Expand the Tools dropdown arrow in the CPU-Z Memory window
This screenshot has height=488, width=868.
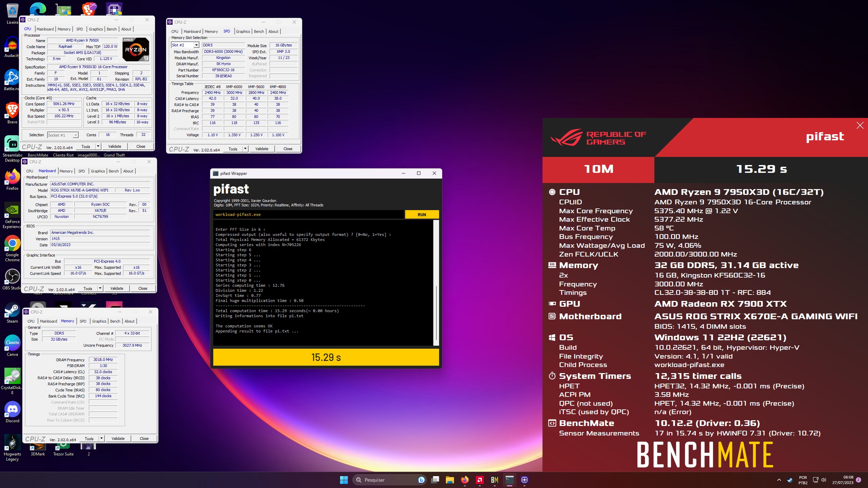[x=102, y=439]
